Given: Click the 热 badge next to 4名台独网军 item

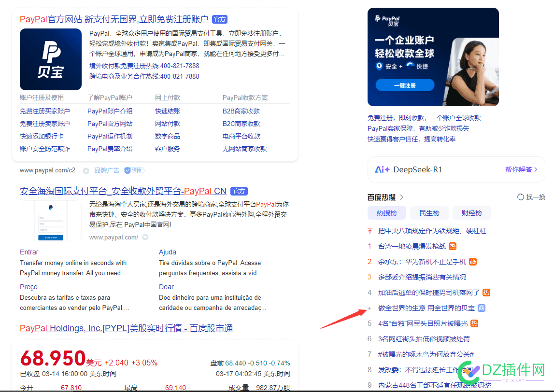Looking at the screenshot, I should (474, 323).
